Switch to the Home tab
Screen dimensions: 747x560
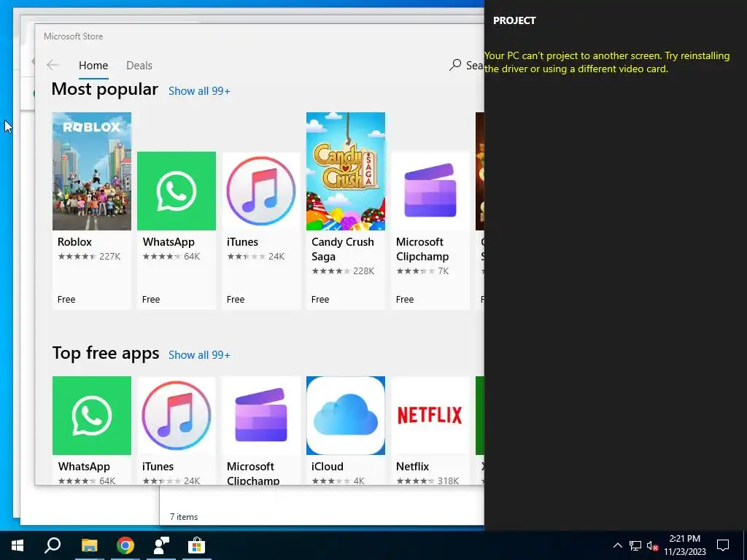[x=93, y=65]
